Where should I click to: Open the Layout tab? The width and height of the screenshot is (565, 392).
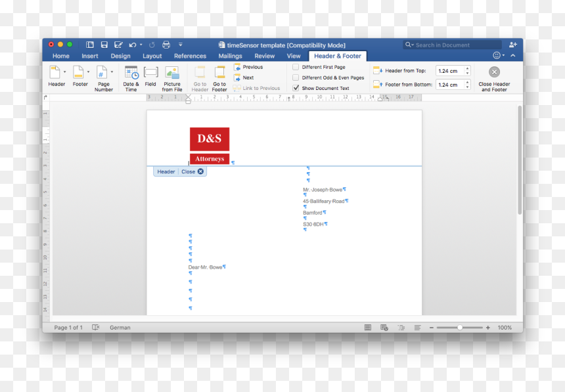tap(152, 56)
